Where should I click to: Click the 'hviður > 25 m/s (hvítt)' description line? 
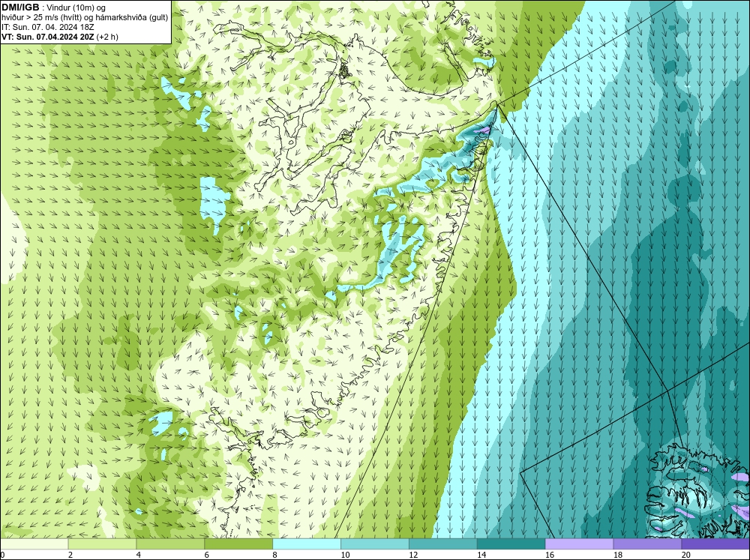point(85,18)
